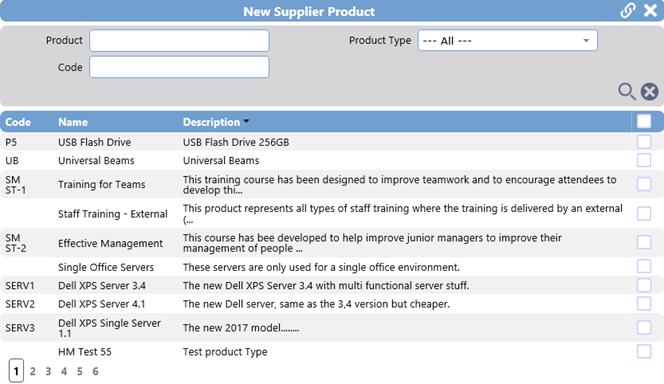Tick the Effective Management row checkbox
664x384 pixels.
644,243
